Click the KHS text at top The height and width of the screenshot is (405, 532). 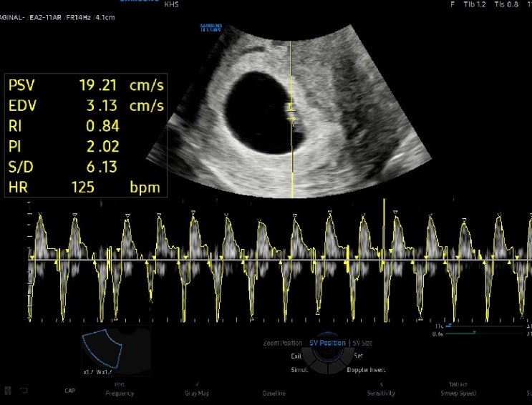click(x=171, y=4)
